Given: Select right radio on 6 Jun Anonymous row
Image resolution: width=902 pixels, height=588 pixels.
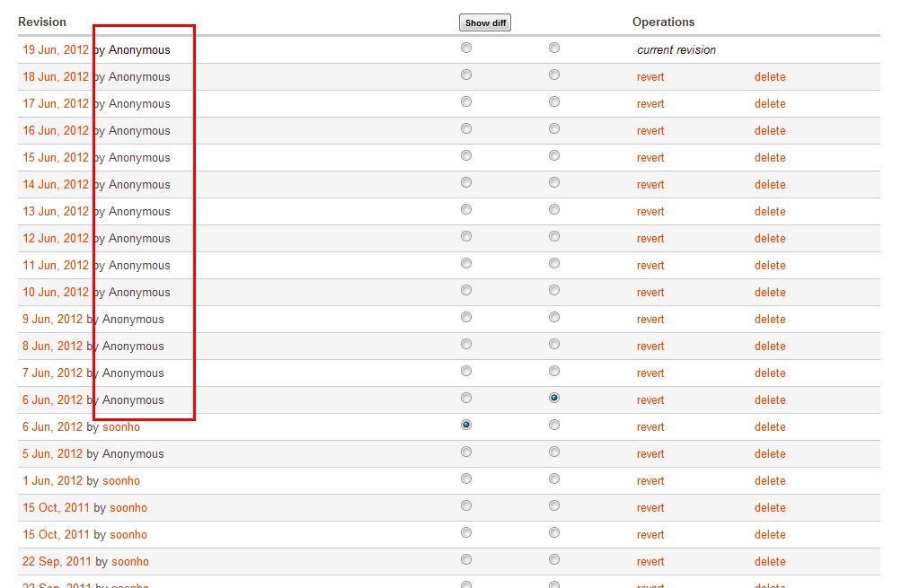Looking at the screenshot, I should point(553,398).
